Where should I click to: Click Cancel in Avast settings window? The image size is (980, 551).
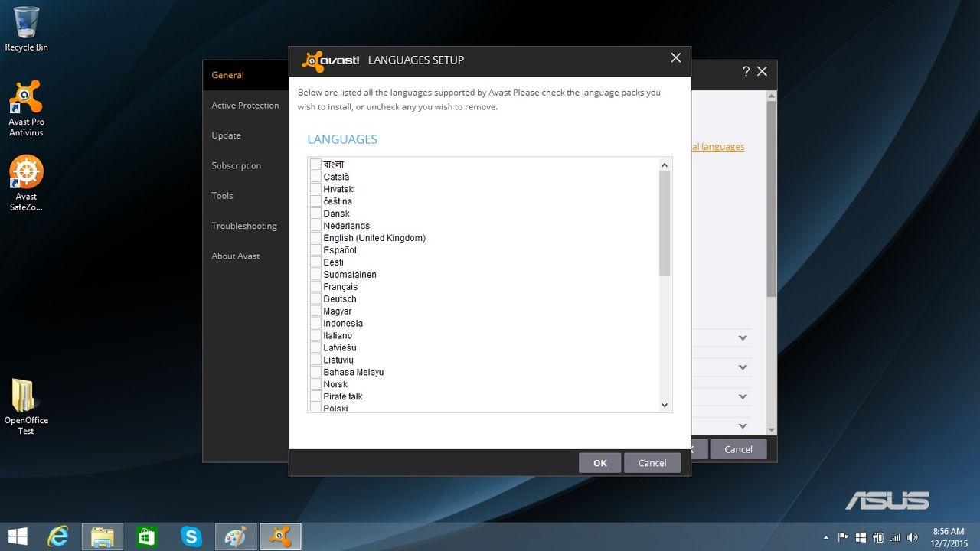tap(738, 449)
